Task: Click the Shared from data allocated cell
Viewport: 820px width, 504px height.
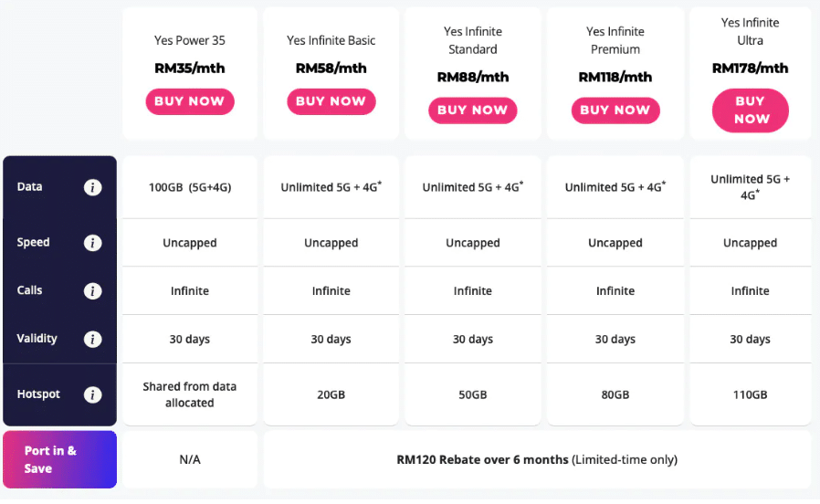Action: tap(190, 394)
